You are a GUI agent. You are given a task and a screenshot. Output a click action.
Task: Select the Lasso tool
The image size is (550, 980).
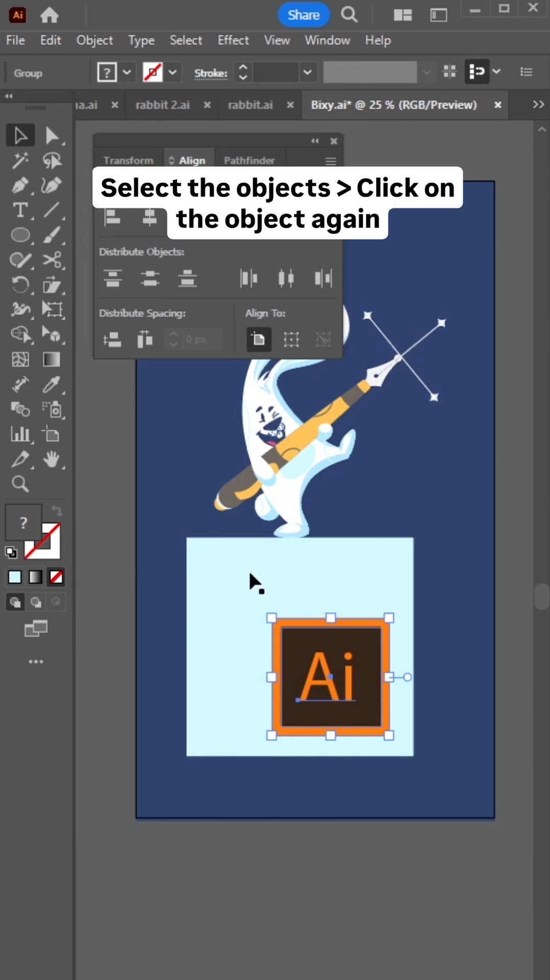(52, 161)
